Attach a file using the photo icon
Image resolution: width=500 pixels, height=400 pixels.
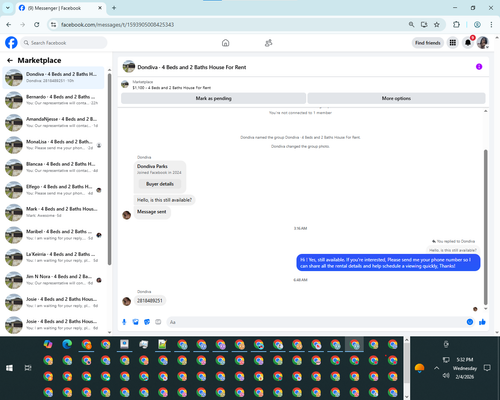[135, 322]
